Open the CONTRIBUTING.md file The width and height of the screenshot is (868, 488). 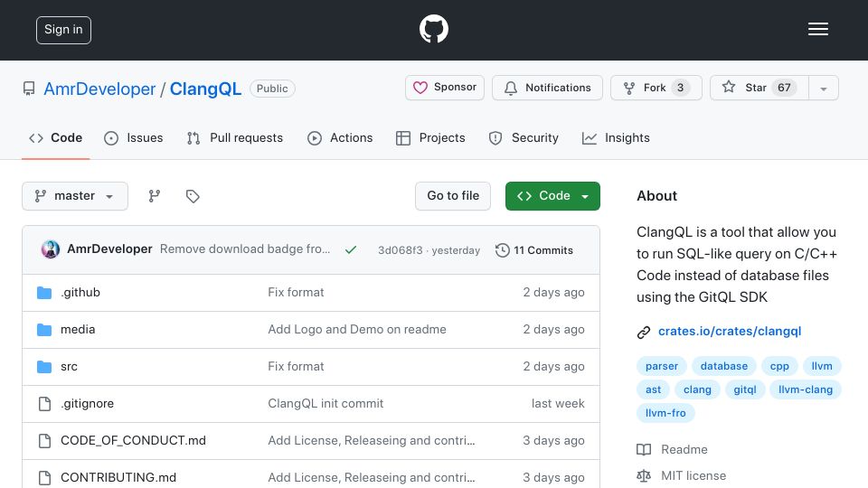click(x=118, y=477)
